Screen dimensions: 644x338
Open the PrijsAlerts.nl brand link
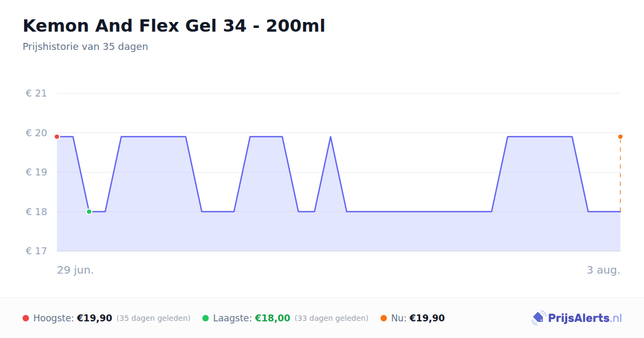click(x=577, y=318)
